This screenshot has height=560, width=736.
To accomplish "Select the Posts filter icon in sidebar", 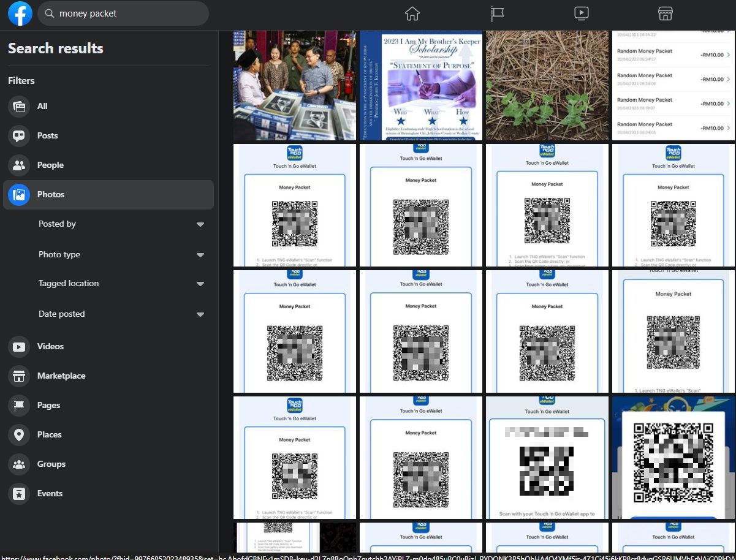I will (x=18, y=135).
